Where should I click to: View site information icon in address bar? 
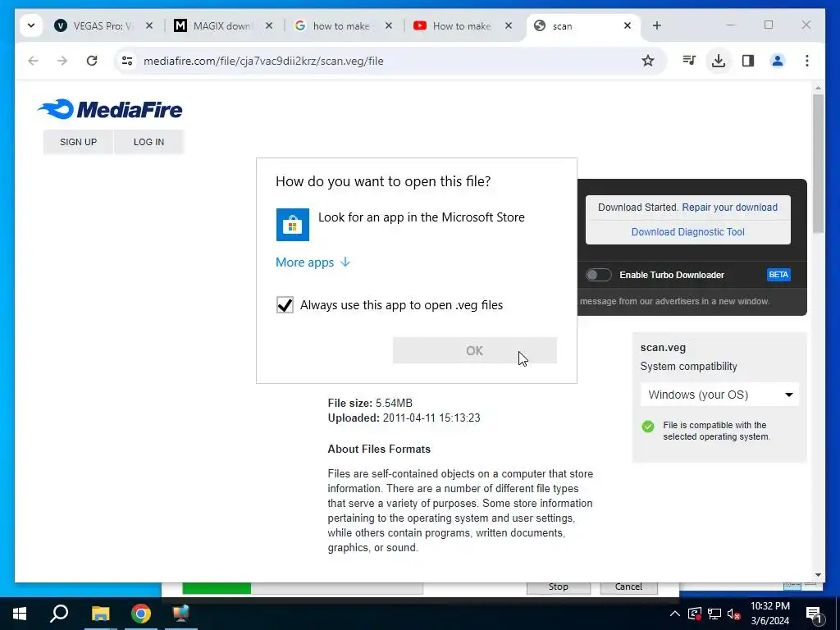click(127, 61)
